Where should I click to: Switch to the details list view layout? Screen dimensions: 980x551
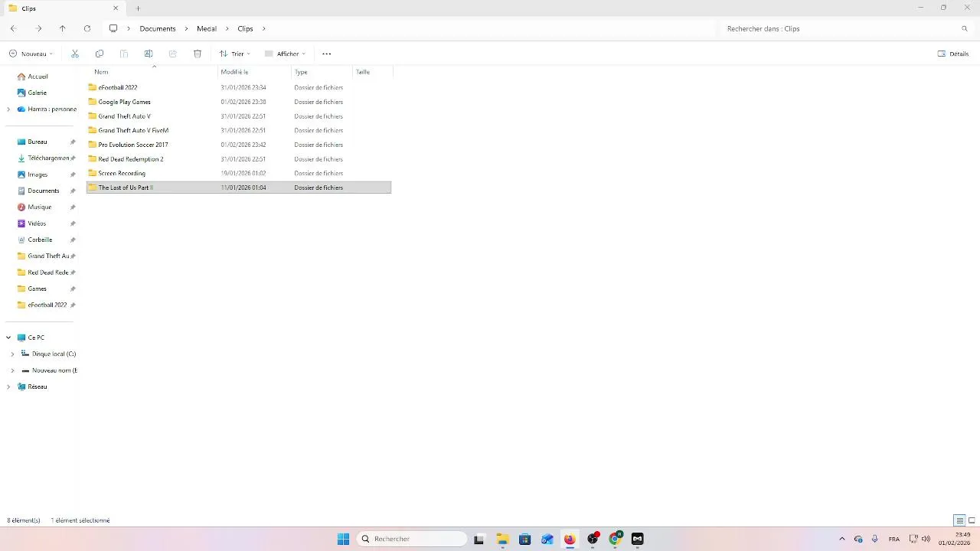tap(959, 520)
